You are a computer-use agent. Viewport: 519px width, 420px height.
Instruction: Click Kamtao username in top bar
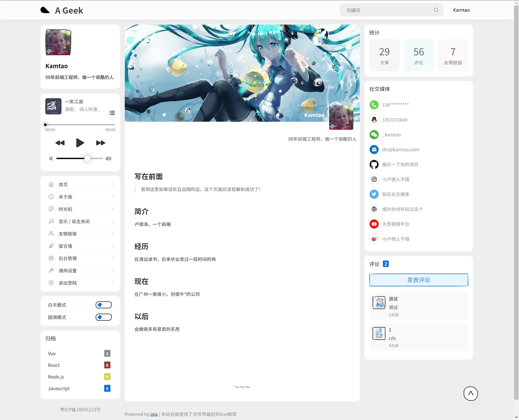(461, 10)
